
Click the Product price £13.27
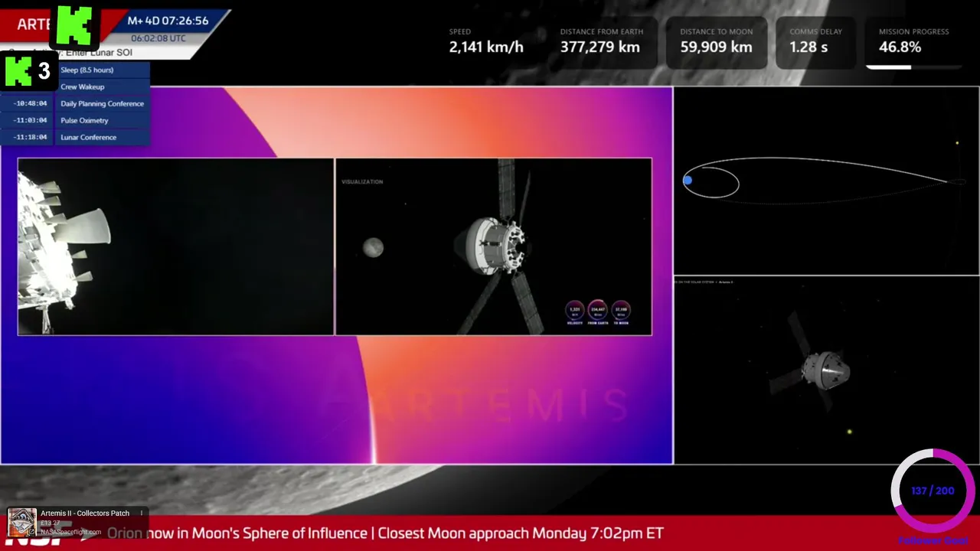[51, 523]
